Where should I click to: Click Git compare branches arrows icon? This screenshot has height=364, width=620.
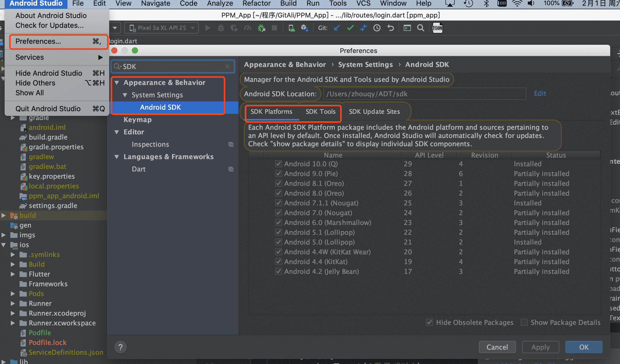[364, 28]
